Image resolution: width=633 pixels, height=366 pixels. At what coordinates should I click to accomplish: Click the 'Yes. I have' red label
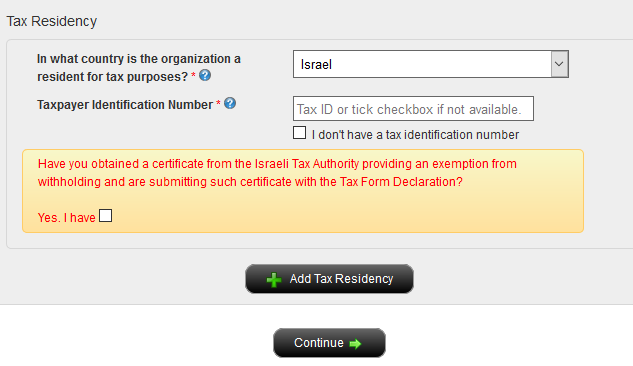pyautogui.click(x=67, y=218)
